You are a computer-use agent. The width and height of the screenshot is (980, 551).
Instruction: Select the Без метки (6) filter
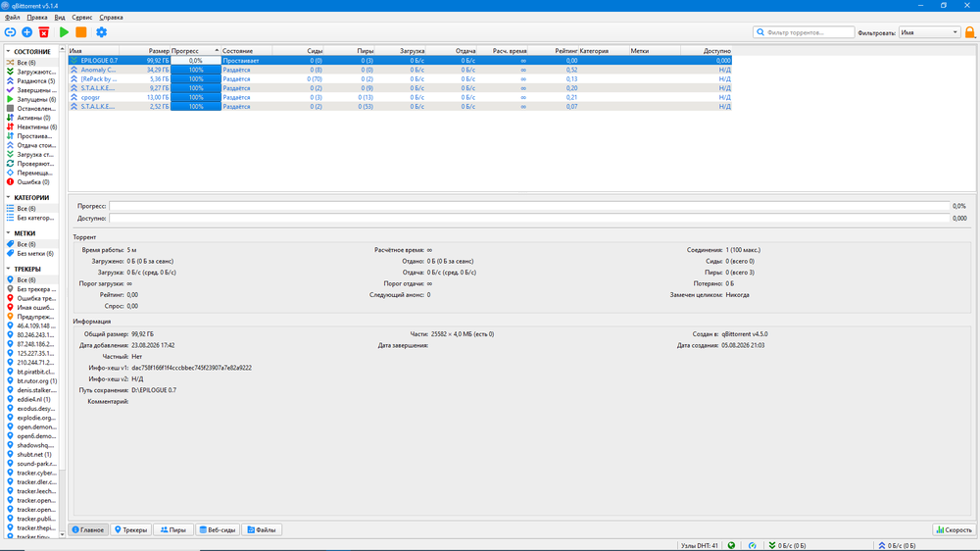click(31, 253)
